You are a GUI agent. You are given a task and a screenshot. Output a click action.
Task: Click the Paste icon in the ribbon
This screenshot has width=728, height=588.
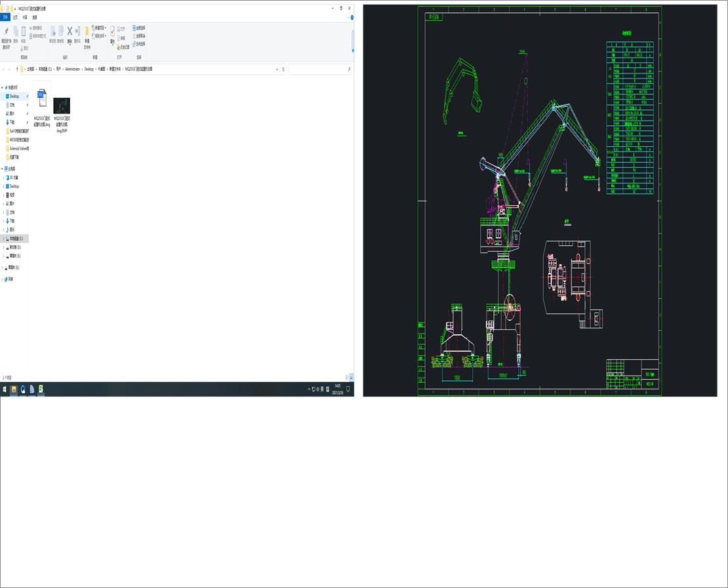(24, 31)
